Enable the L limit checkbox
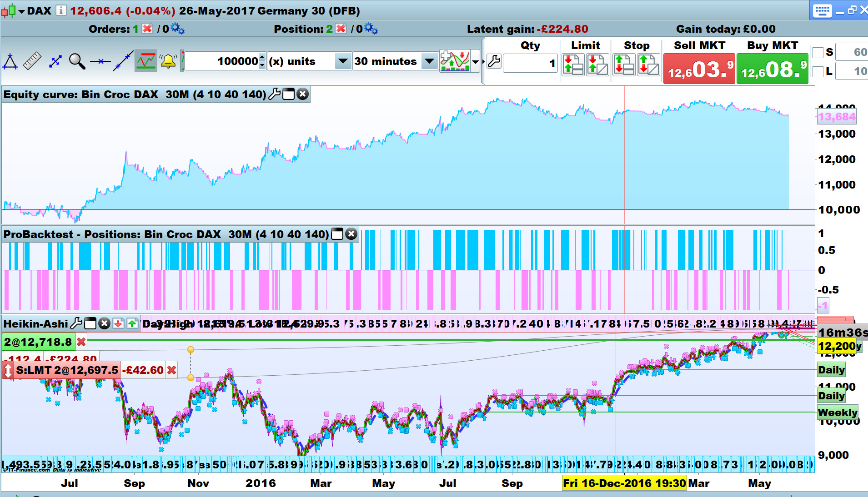This screenshot has width=868, height=497. coord(818,71)
